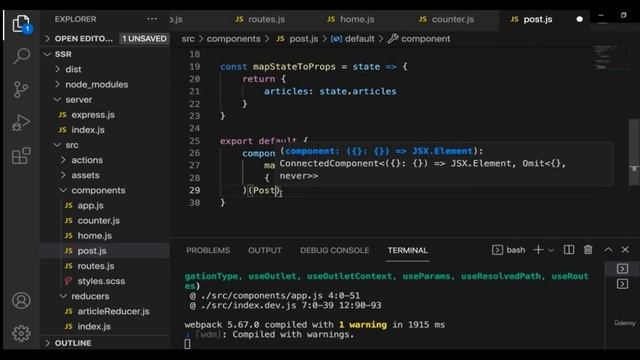Click 'mapStateToProps' on line 19
640x360 pixels.
pos(294,67)
